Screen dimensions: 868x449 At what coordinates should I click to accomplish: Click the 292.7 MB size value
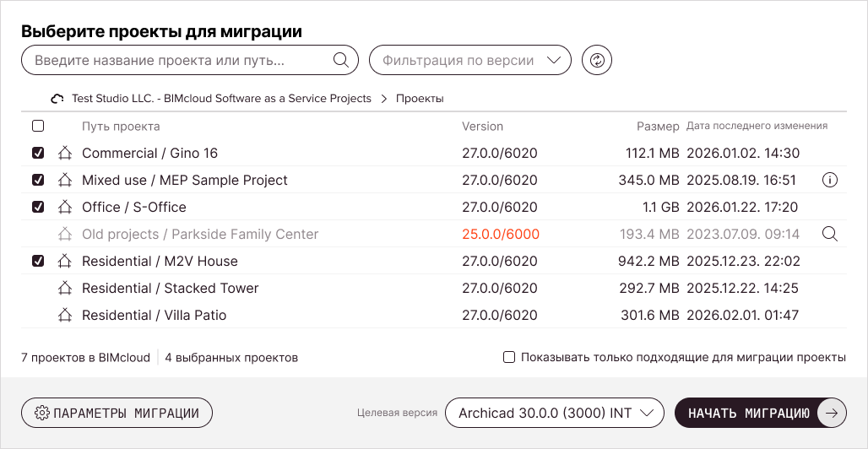click(x=649, y=288)
